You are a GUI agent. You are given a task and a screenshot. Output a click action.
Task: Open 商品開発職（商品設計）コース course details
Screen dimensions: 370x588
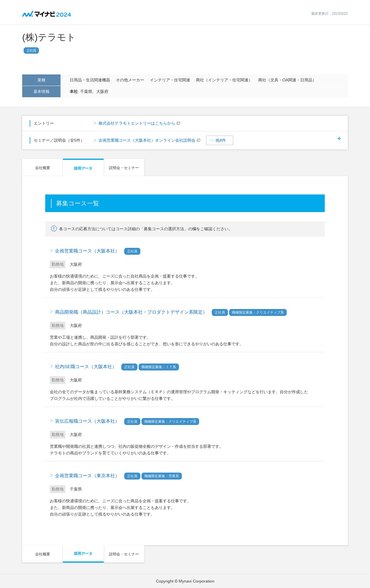click(131, 312)
